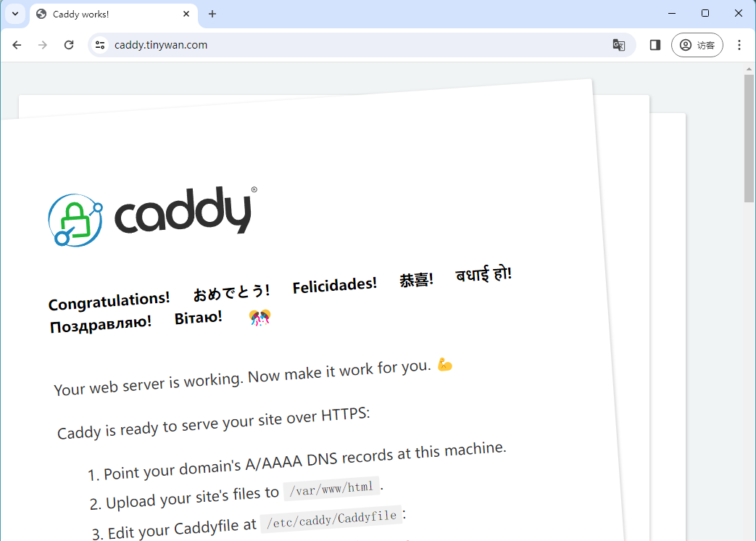
Task: Open Chrome three-dot menu
Action: [x=739, y=45]
